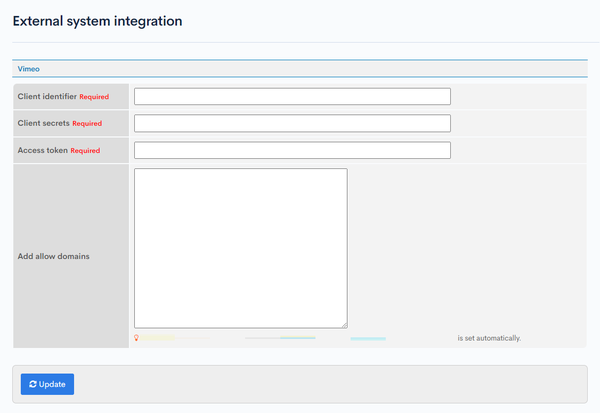This screenshot has width=600, height=413.
Task: Click the Required marker next to Client identifier
Action: 94,97
